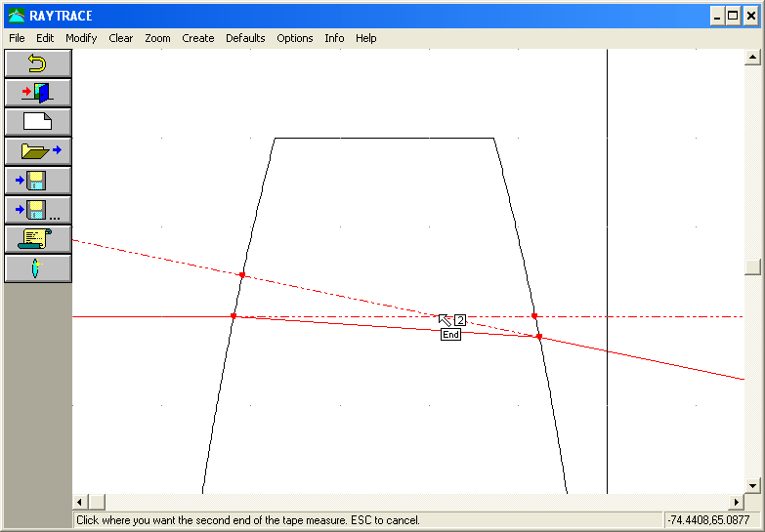Click the red ray point on the upper left lens edge

click(242, 275)
